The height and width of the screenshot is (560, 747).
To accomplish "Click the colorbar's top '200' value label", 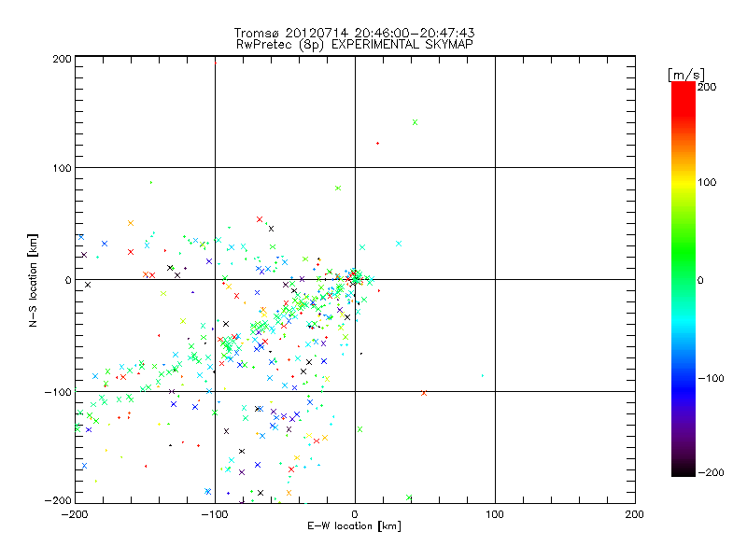I will pyautogui.click(x=707, y=87).
